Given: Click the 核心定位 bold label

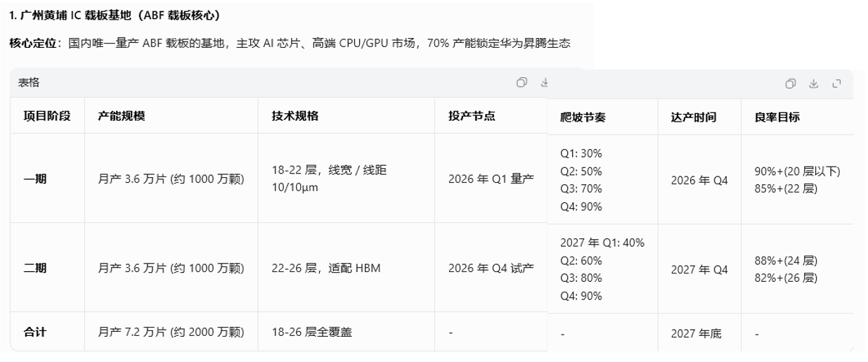Looking at the screenshot, I should (x=32, y=44).
